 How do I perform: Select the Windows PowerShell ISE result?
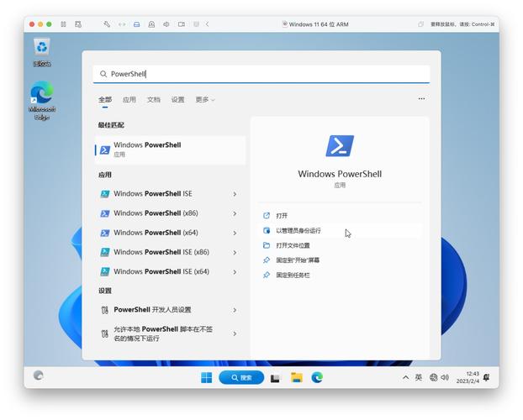(x=162, y=194)
